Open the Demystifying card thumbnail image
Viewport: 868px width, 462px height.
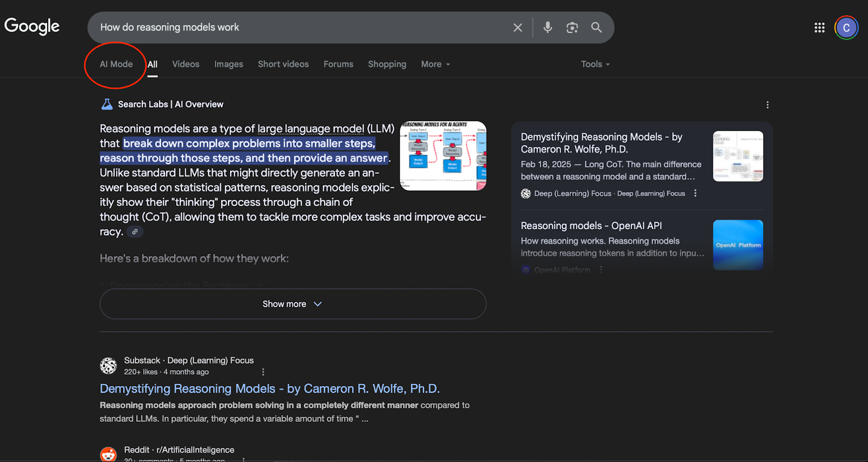[x=738, y=156]
